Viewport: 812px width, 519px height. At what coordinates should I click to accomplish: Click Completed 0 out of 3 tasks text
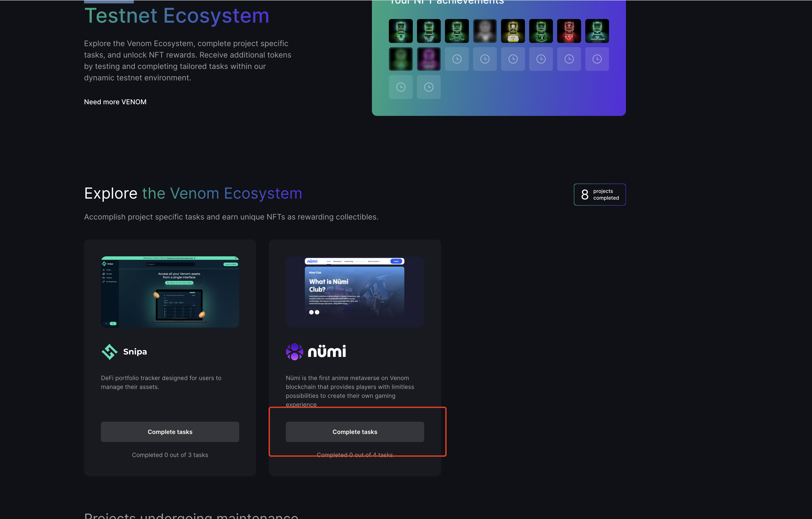pyautogui.click(x=170, y=455)
